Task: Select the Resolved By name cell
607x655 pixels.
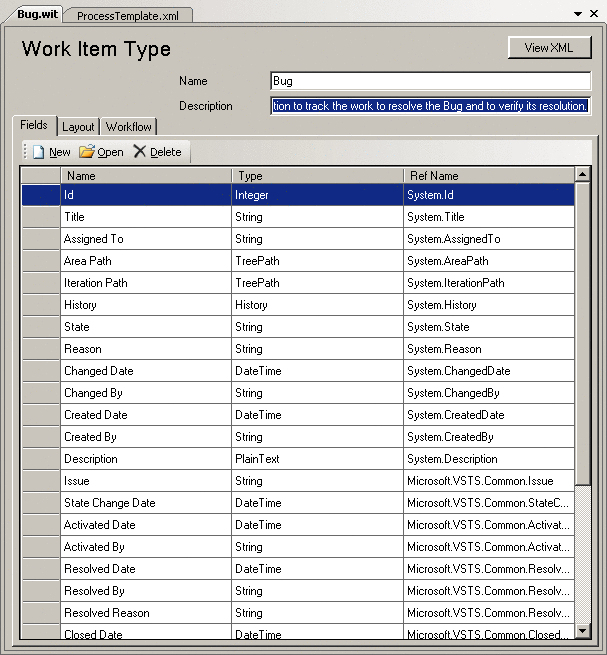Action: (x=146, y=591)
